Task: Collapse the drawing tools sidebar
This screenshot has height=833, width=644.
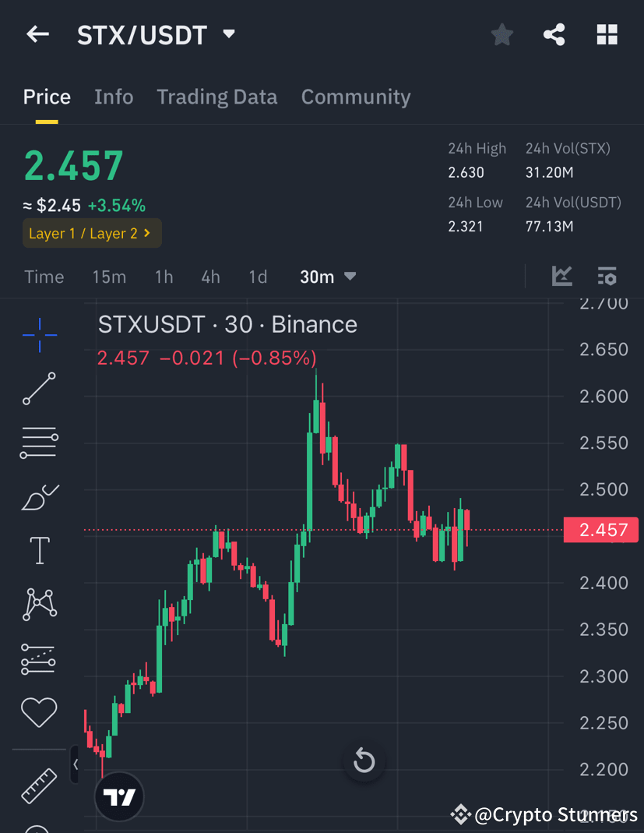Action: [x=76, y=764]
